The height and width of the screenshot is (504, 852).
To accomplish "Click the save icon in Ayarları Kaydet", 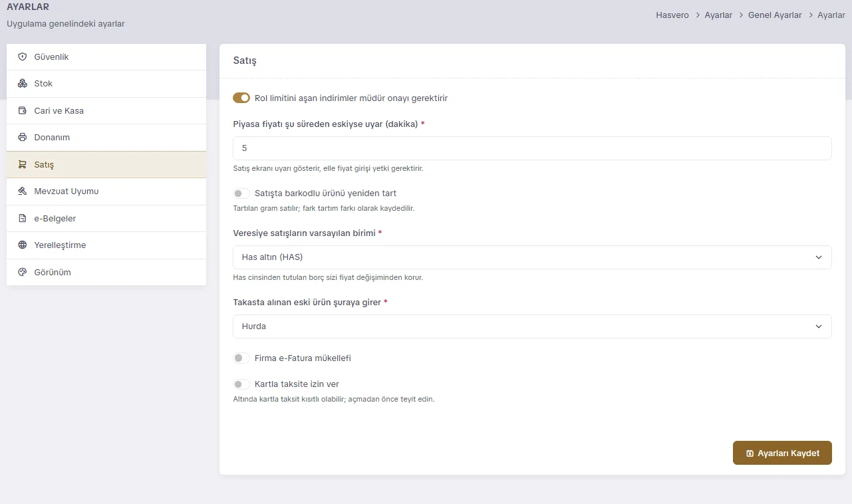I will point(750,453).
